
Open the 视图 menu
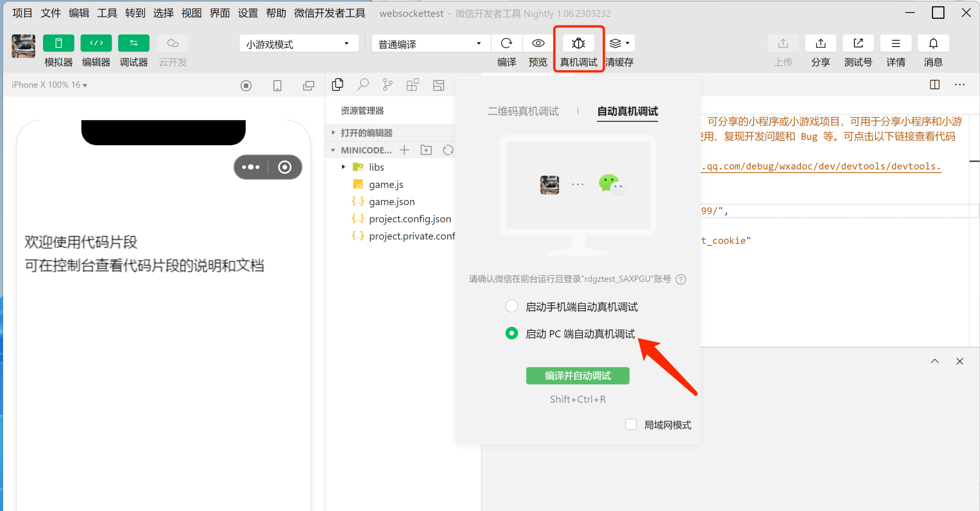coord(191,13)
